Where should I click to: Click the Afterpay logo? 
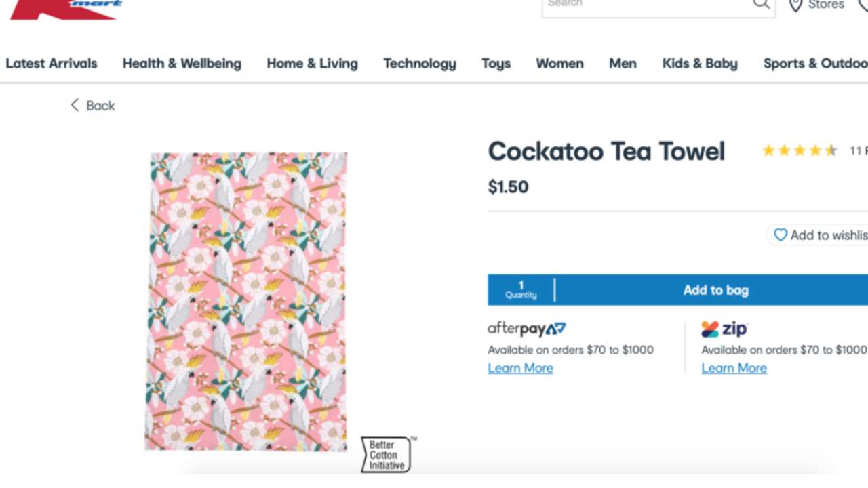click(527, 329)
